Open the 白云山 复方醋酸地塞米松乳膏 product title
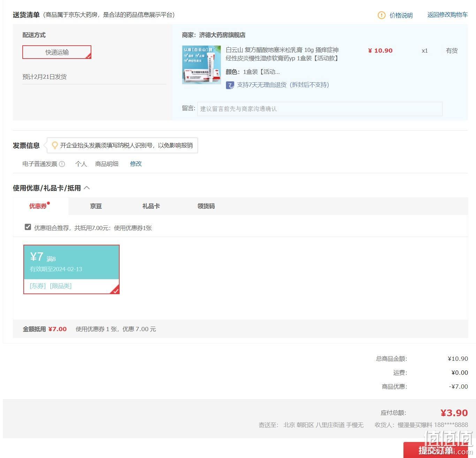 click(282, 54)
